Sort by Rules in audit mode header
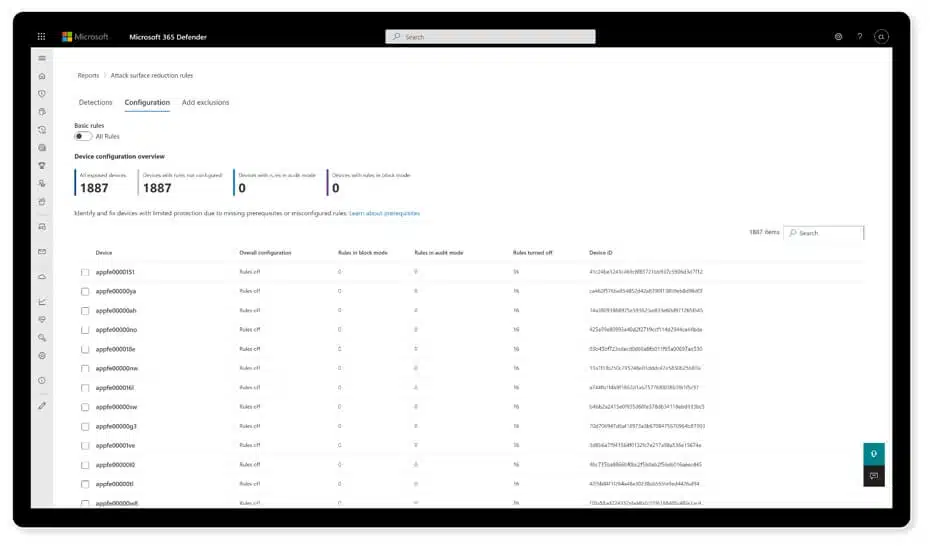Screen dimensions: 935x552 (439, 253)
